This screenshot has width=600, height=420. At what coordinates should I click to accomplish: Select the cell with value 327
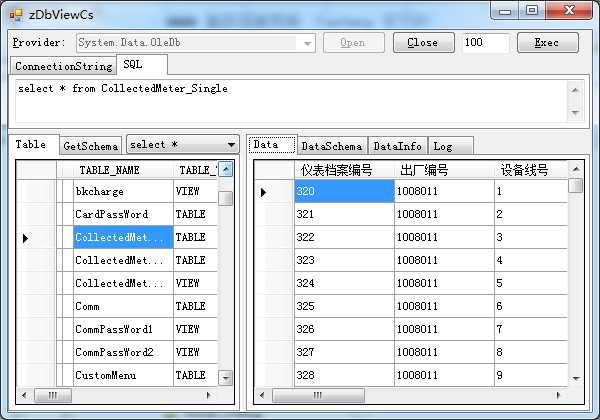pos(344,352)
